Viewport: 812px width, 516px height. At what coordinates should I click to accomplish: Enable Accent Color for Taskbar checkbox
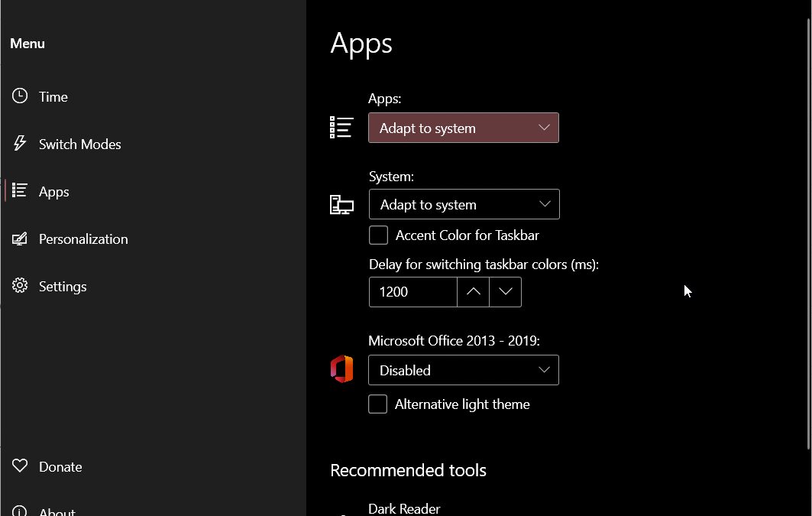(379, 235)
